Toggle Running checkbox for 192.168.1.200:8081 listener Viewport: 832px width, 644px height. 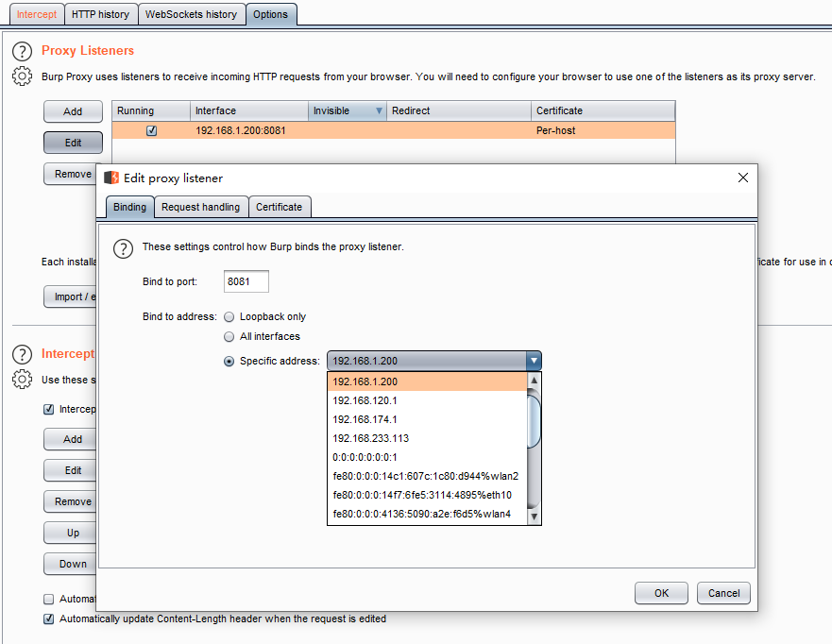(152, 130)
